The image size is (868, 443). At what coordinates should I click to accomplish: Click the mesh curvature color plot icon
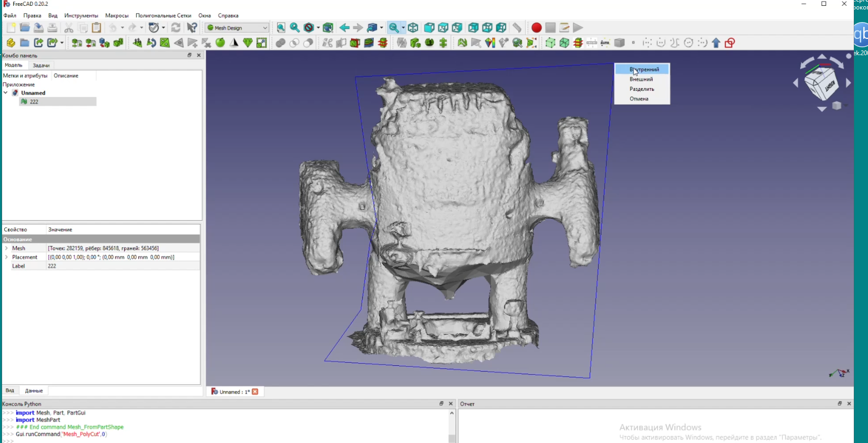(x=490, y=43)
